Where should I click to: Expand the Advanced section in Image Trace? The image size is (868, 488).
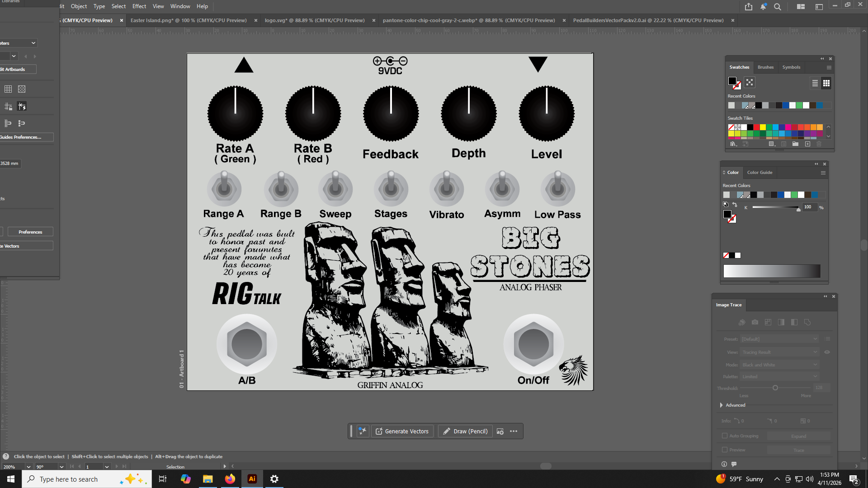(x=722, y=405)
